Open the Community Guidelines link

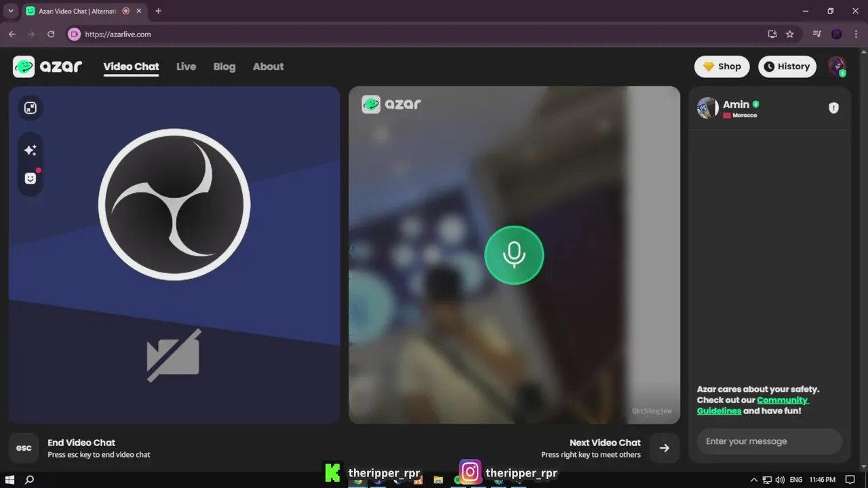(753, 405)
